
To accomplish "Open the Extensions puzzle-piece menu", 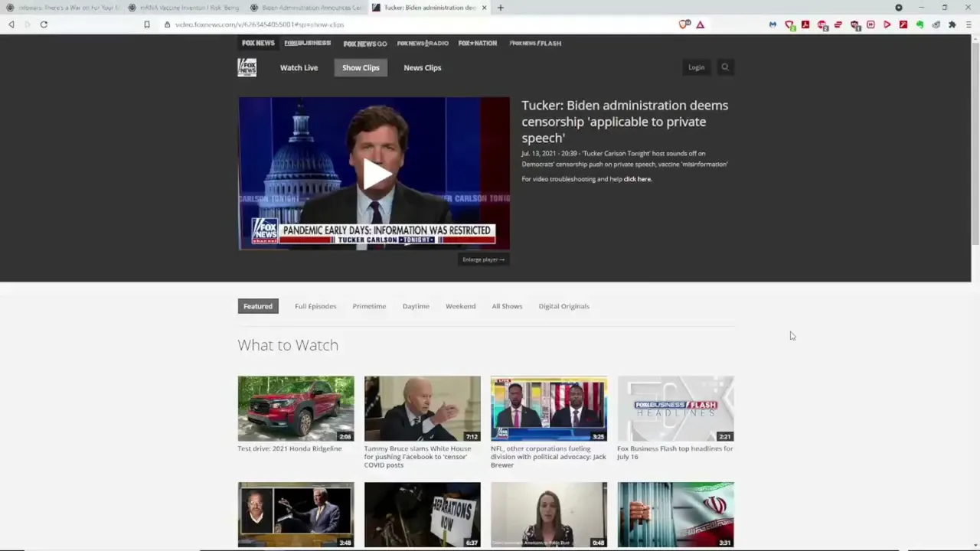I will coord(952,24).
